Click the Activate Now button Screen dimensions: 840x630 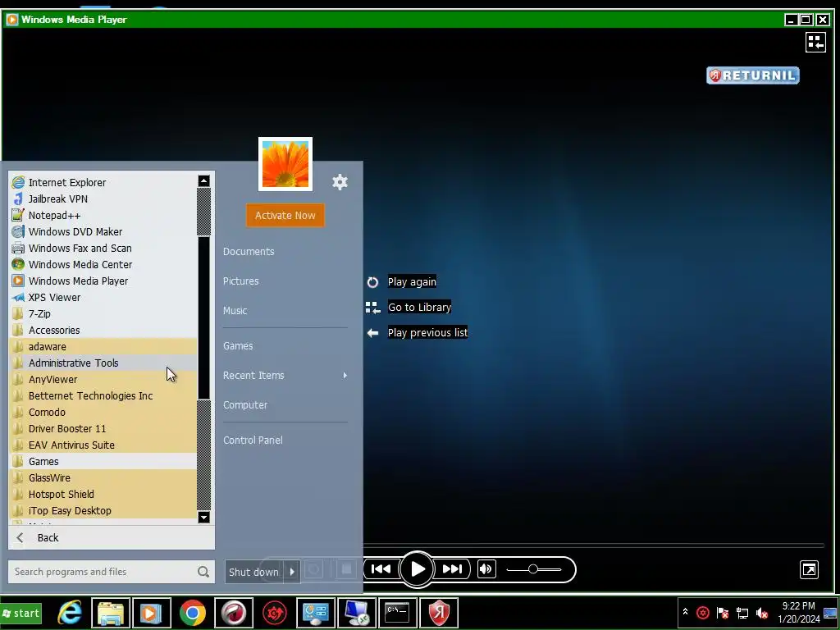pos(285,216)
